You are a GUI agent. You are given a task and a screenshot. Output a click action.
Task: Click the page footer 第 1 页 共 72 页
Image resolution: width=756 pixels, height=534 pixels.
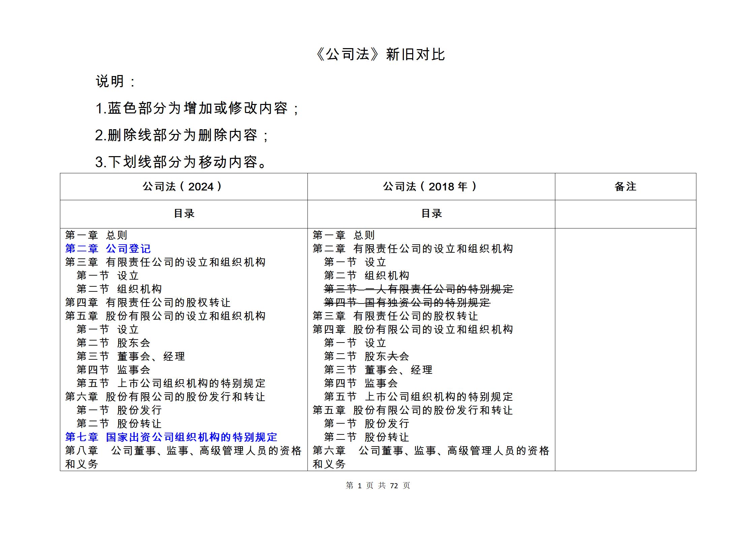[378, 485]
